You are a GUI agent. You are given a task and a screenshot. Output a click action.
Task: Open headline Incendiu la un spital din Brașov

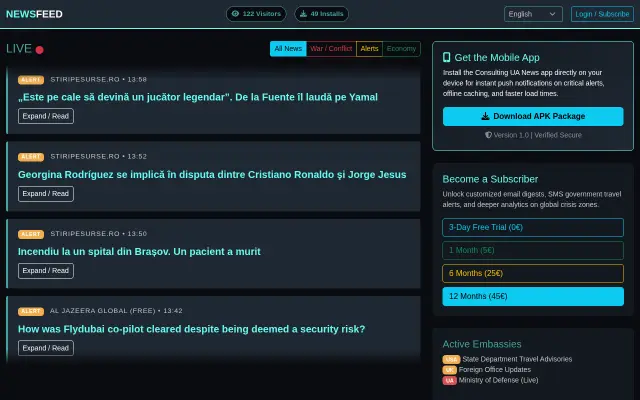139,252
